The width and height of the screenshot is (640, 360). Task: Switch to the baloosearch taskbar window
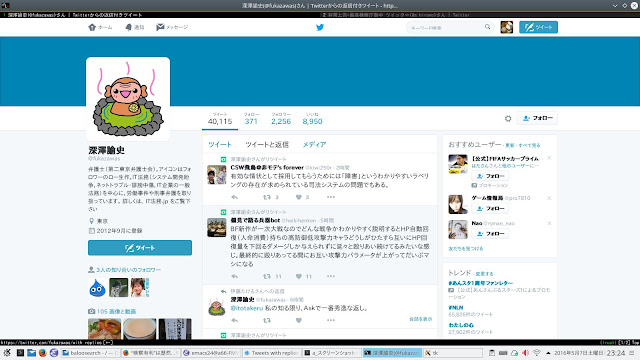(x=90, y=353)
